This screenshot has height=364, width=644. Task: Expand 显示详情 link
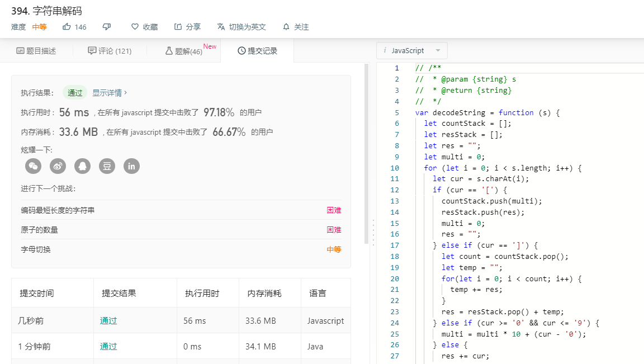(109, 93)
